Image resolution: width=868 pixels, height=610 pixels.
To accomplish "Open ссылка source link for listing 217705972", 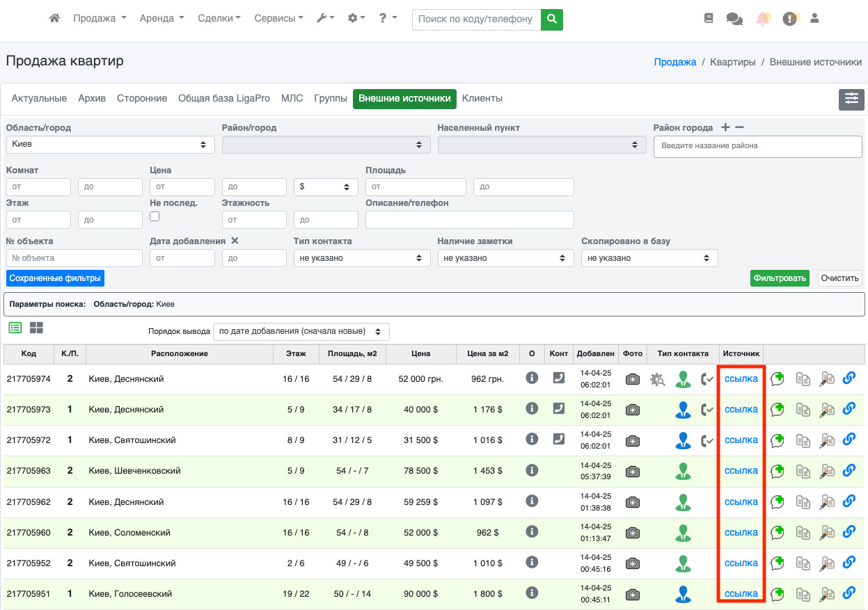I will pyautogui.click(x=741, y=440).
